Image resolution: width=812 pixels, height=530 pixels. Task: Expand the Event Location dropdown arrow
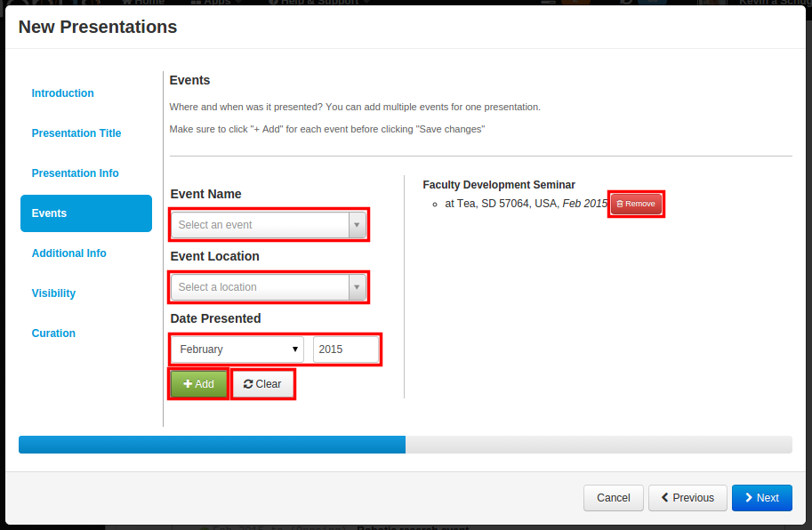point(357,286)
